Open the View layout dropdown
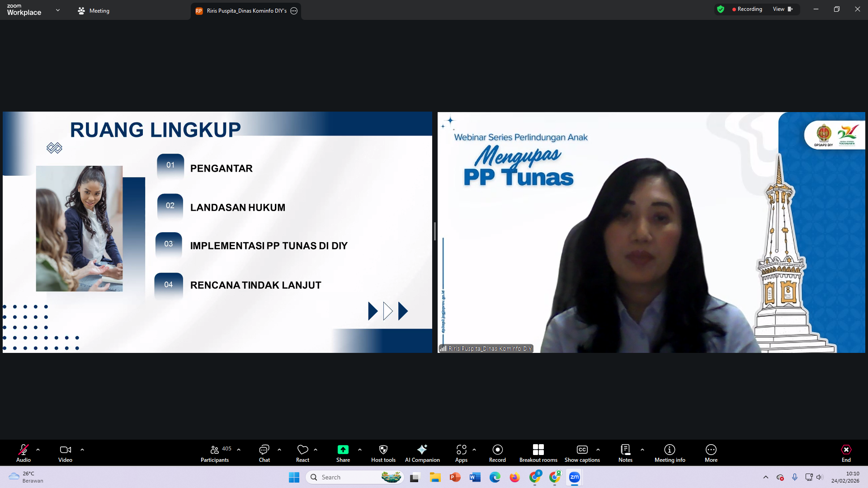 (x=783, y=9)
